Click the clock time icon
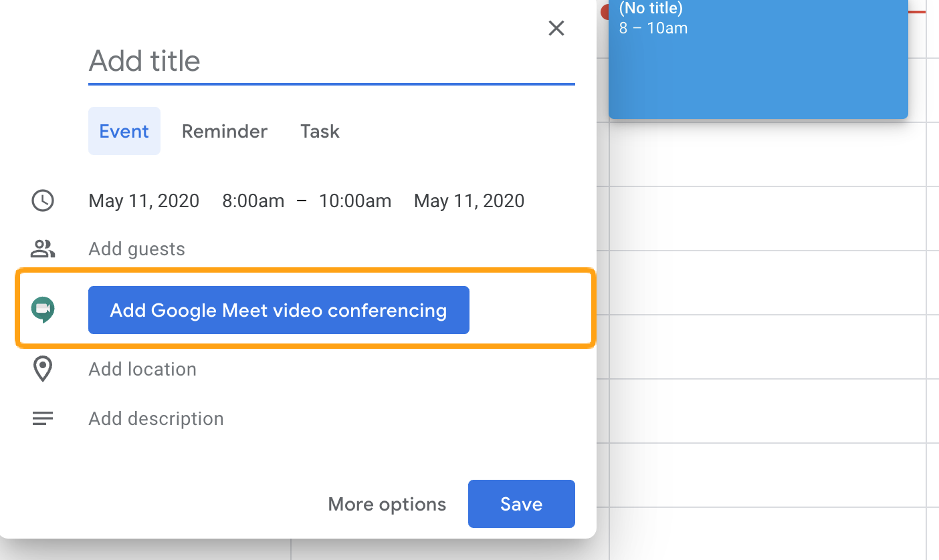Viewport: 939px width, 560px height. [43, 200]
